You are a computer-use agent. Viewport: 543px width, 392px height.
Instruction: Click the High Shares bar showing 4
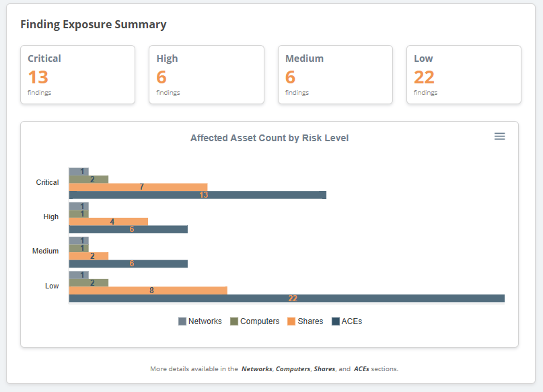(x=108, y=221)
